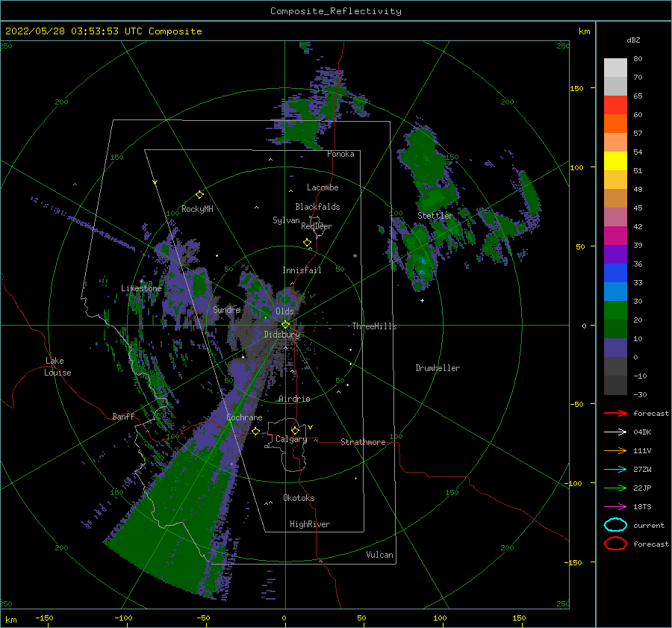The image size is (672, 628).
Task: Select the orange 111V arrow legend icon
Action: click(x=615, y=450)
